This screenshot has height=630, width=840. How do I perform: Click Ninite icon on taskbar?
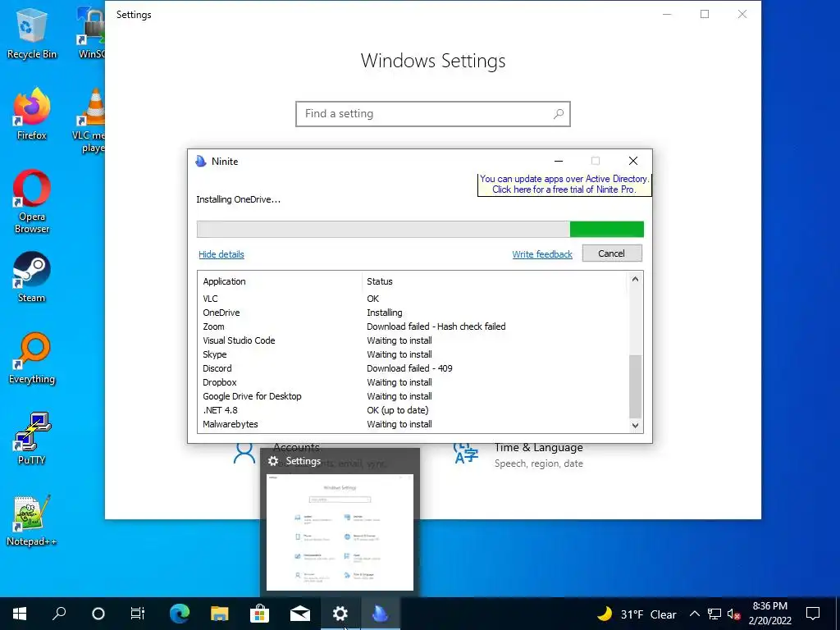point(381,614)
